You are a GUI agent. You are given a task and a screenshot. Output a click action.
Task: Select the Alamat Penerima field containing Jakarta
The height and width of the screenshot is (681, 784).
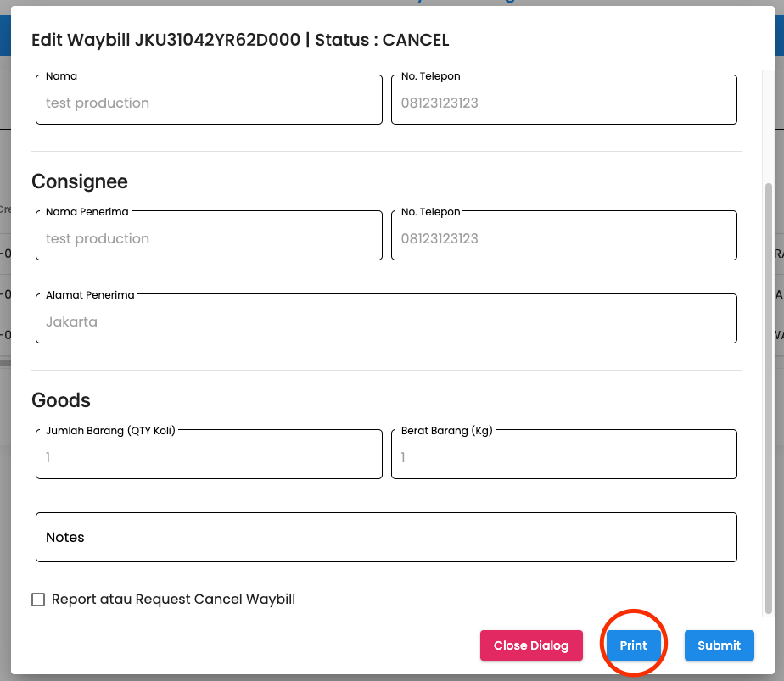pyautogui.click(x=386, y=321)
